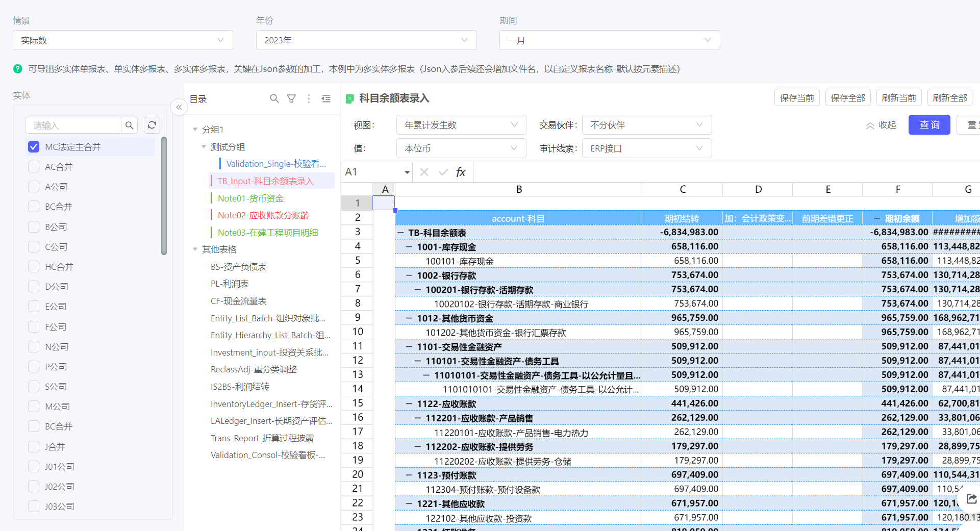Click the refresh icon beside entity search
980x531 pixels.
tap(152, 125)
